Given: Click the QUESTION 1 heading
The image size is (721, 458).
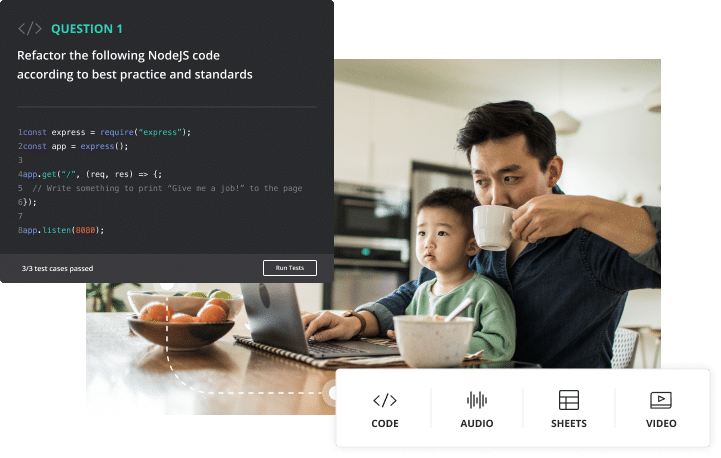Looking at the screenshot, I should coord(87,29).
